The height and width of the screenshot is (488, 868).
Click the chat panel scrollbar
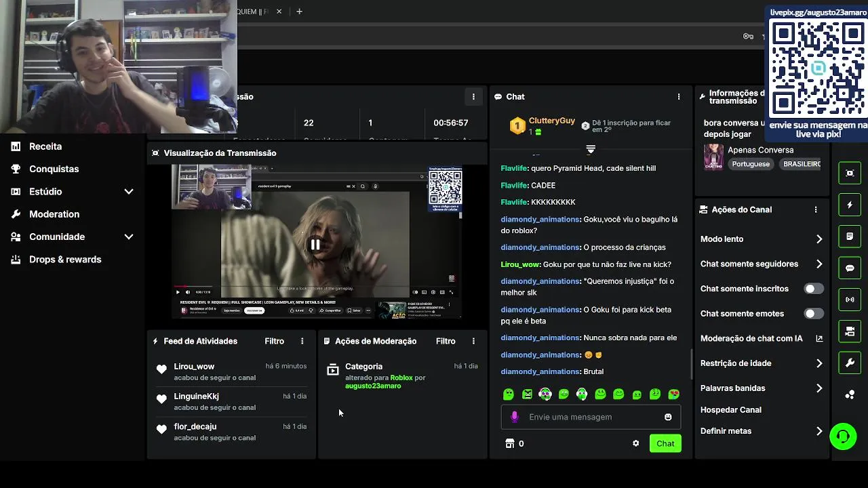point(692,365)
